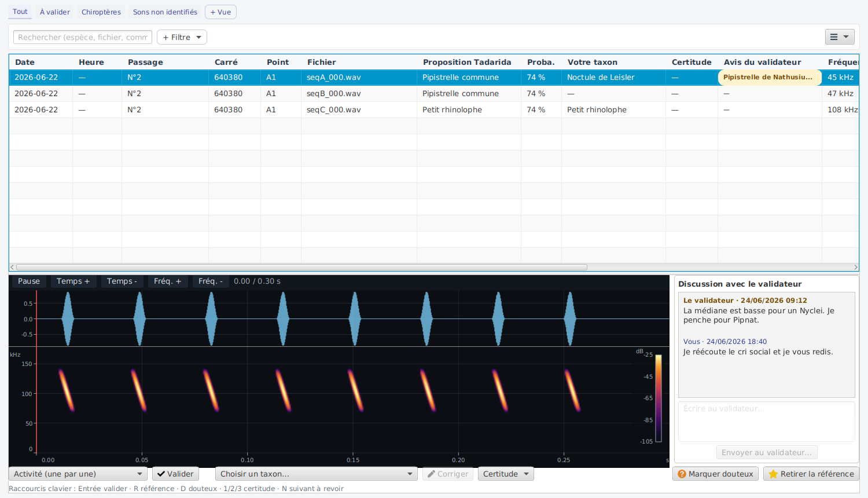Open the Choisir un taxon dropdown

point(317,474)
